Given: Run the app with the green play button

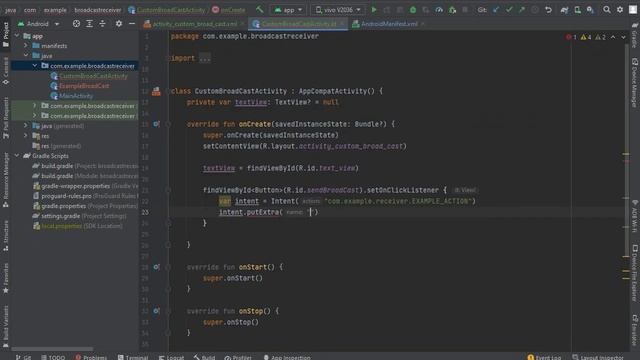Looking at the screenshot, I should point(373,9).
